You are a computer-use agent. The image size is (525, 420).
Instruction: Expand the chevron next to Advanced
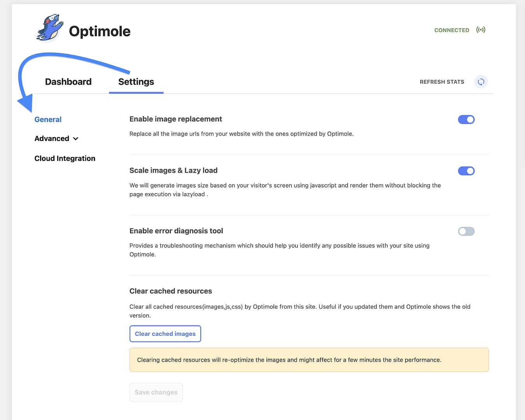click(76, 139)
